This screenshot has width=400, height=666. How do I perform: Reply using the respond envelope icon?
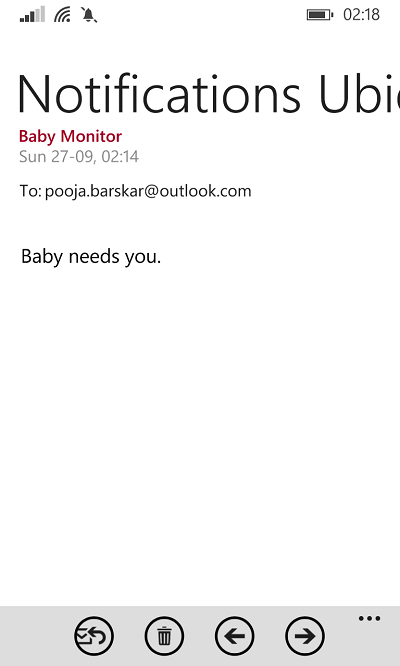pos(94,636)
